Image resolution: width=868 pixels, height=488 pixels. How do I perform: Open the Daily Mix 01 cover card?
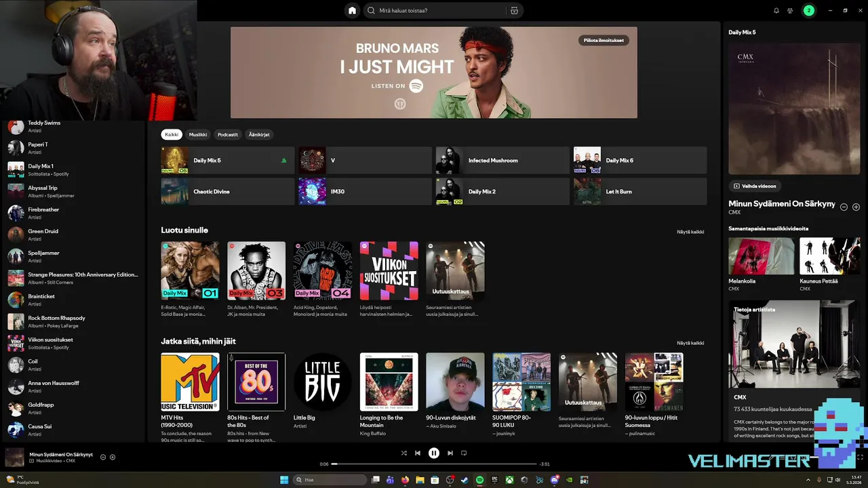190,270
